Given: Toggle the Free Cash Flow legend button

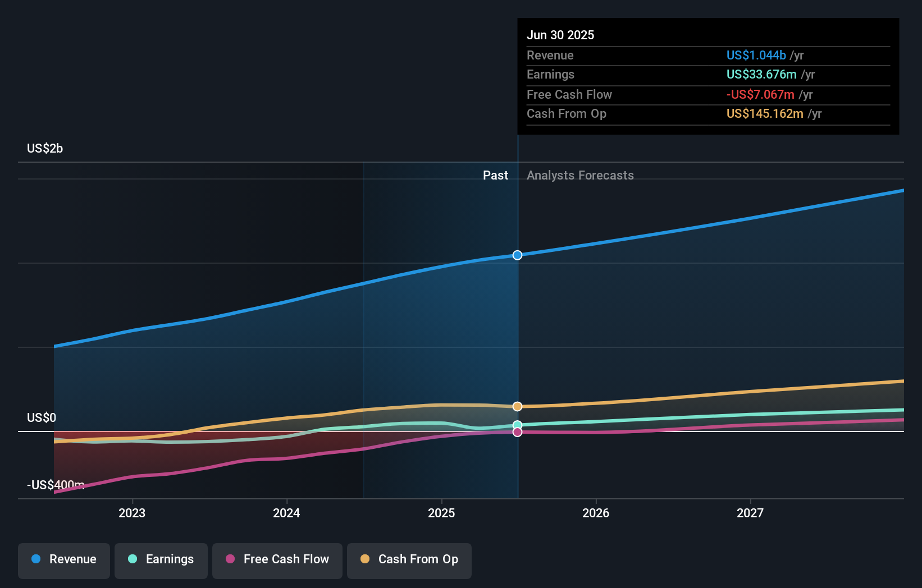Looking at the screenshot, I should click(x=277, y=561).
